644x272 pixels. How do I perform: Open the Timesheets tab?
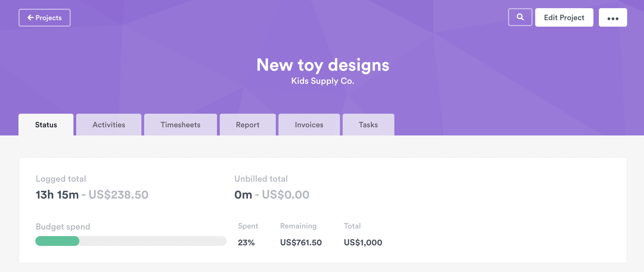[180, 125]
